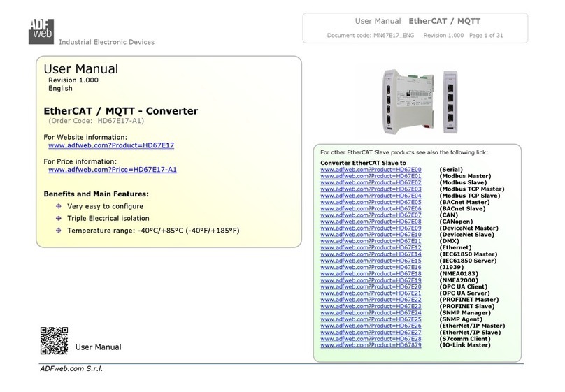The height and width of the screenshot is (392, 565).
Task: Open the HD67879 IO-Link Master link
Action: pyautogui.click(x=371, y=345)
